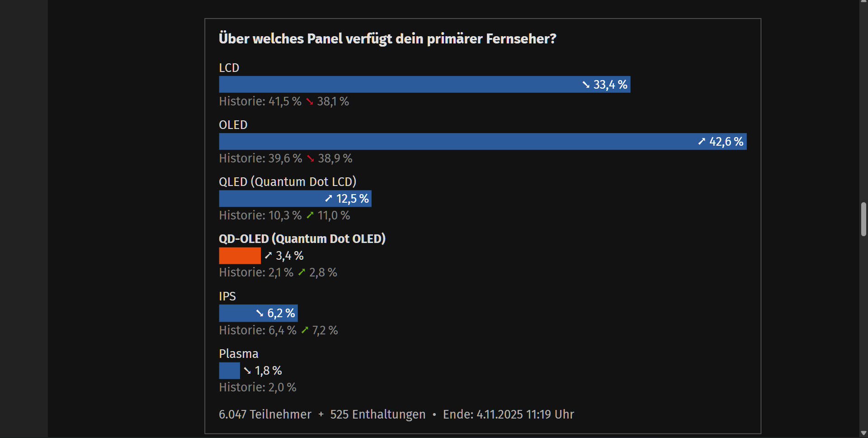Click the upward trend arrow next to QLED's 12,5 %
Viewport: 868px width, 438px height.
pos(329,199)
